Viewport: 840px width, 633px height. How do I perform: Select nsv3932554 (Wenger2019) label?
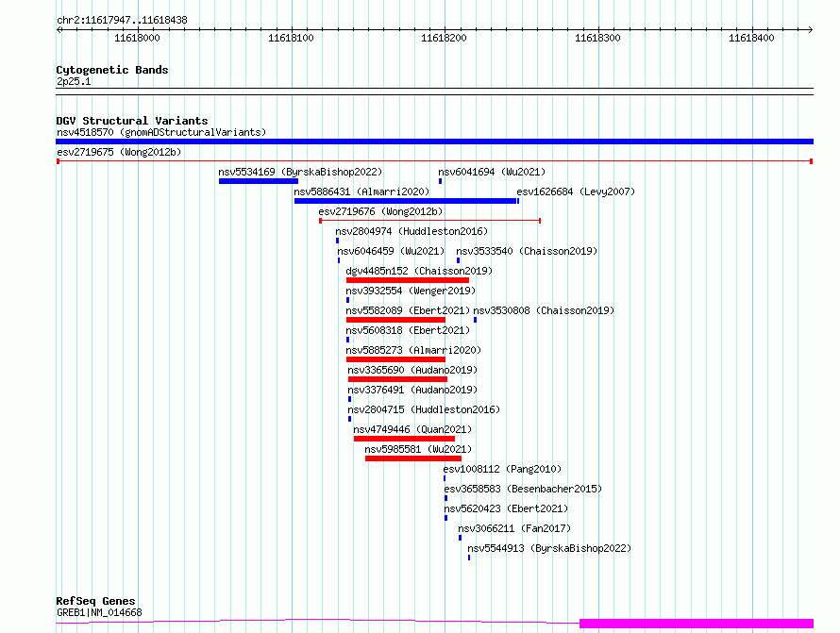coord(411,291)
